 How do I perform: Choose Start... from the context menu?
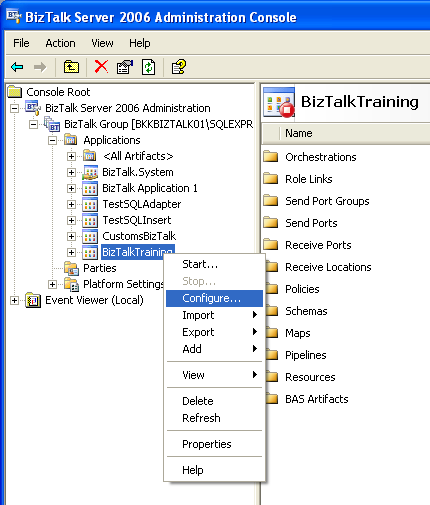click(x=214, y=264)
